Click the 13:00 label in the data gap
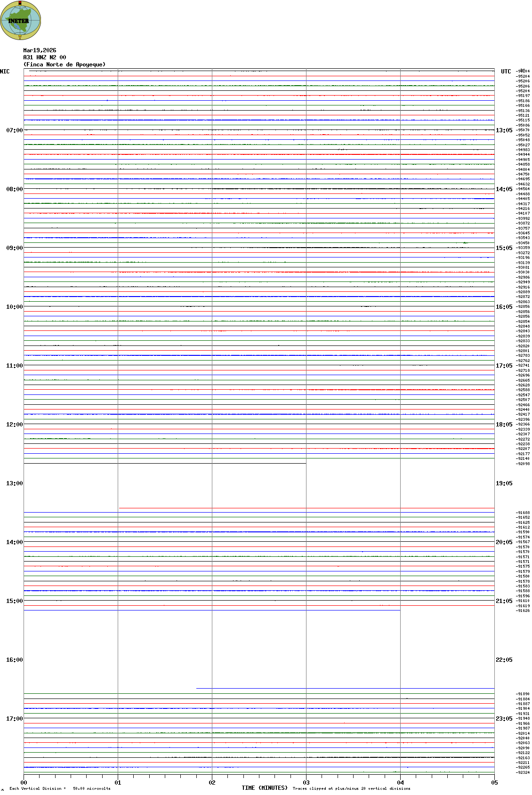The height and width of the screenshot is (795, 532). 14,483
